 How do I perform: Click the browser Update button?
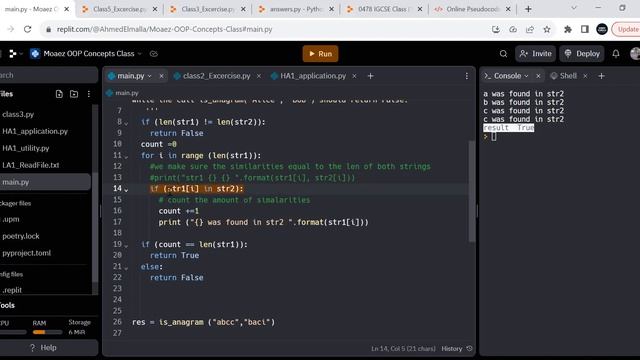click(627, 29)
